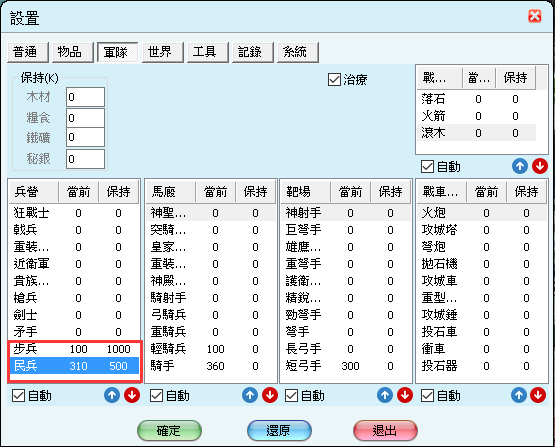Click blue up arrow under 馬廄 list
The image size is (555, 447).
click(x=250, y=395)
